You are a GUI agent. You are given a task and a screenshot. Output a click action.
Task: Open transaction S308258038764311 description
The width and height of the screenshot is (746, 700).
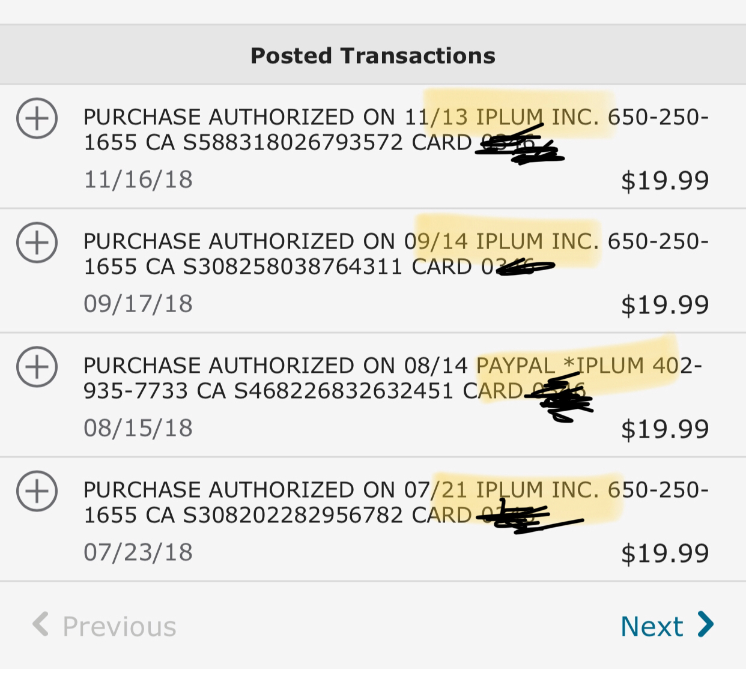click(x=396, y=254)
